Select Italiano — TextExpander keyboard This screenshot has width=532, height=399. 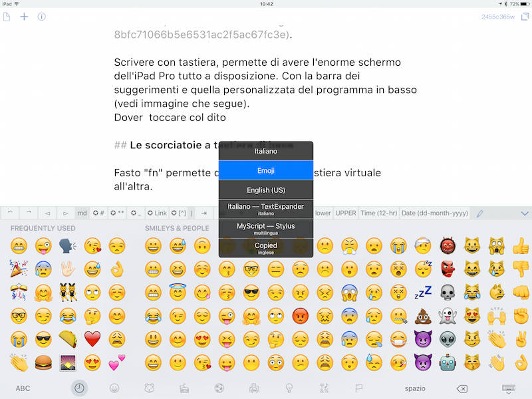(265, 209)
